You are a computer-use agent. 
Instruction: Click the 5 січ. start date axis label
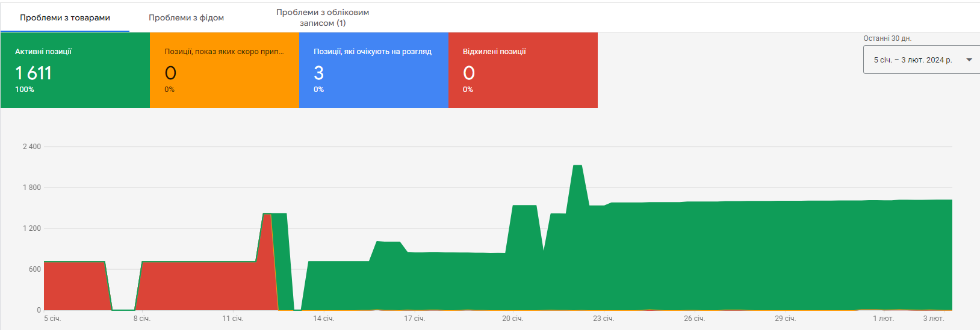click(x=52, y=319)
